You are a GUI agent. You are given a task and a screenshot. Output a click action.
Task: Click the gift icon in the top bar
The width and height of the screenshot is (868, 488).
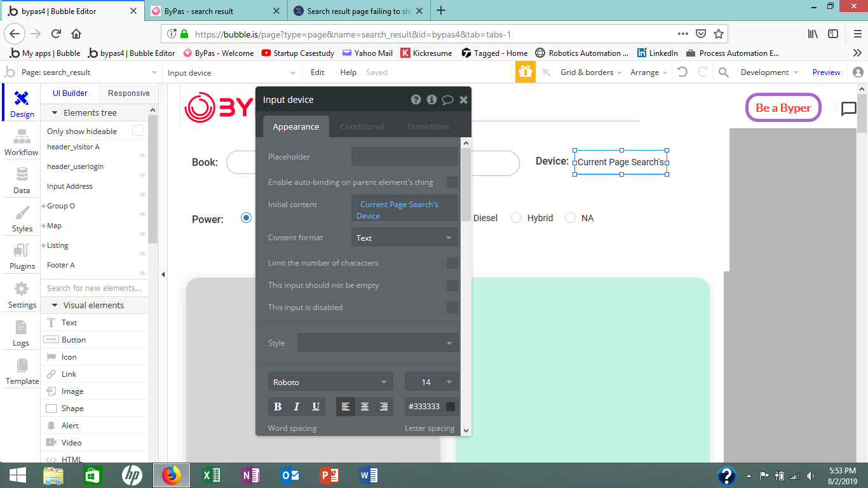click(x=525, y=72)
